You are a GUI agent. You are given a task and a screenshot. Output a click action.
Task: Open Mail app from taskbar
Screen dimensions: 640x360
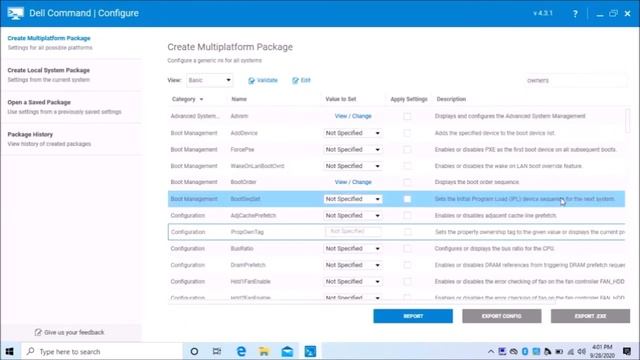pos(287,351)
